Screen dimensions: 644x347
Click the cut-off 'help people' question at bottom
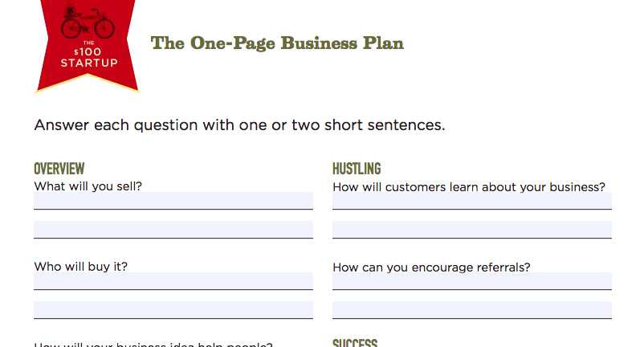[153, 345]
